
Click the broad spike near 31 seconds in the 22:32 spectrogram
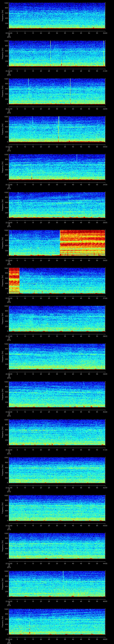coord(58,129)
